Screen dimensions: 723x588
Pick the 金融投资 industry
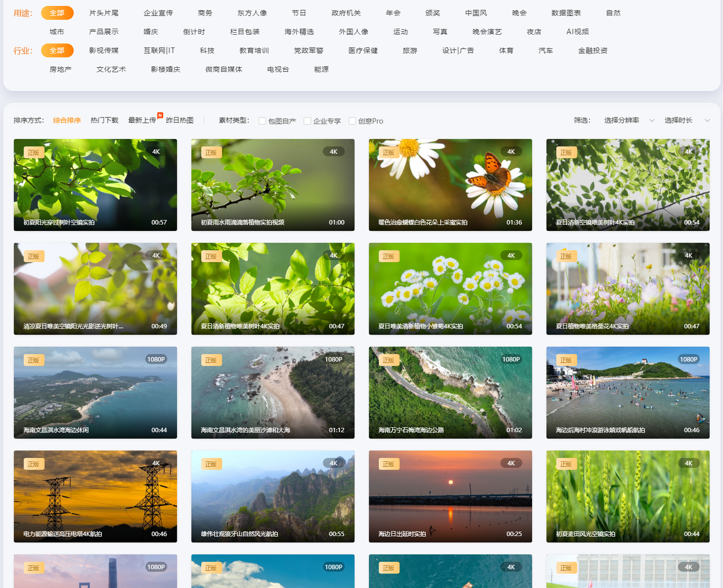pos(592,51)
